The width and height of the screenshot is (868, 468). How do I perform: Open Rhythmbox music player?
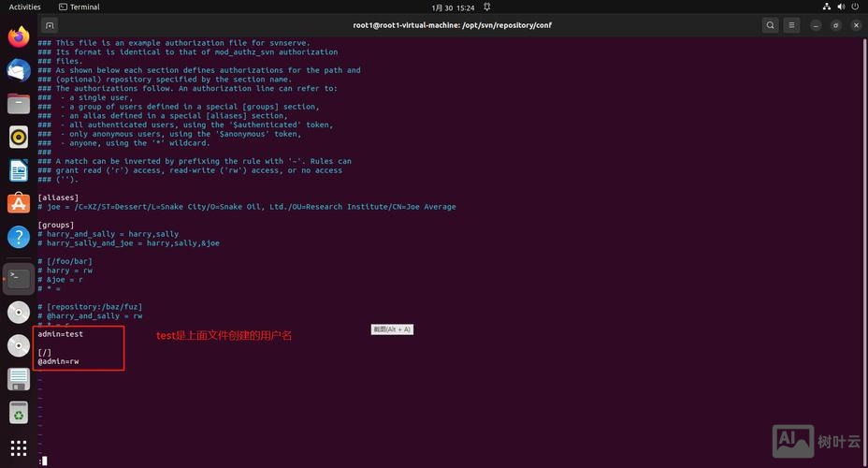(19, 138)
